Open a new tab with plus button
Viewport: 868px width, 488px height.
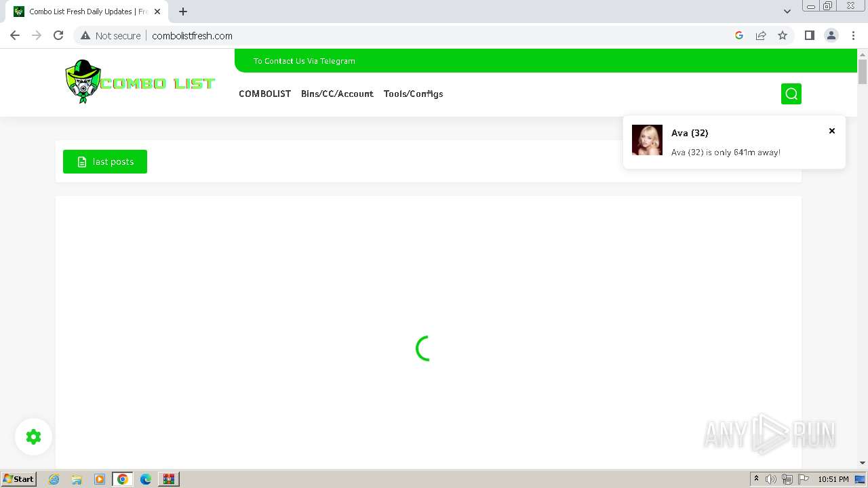[183, 12]
